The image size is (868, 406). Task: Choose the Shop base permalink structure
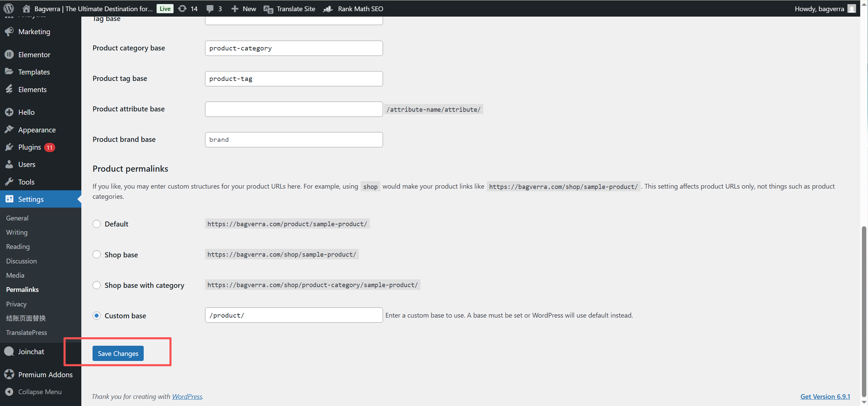tap(97, 254)
